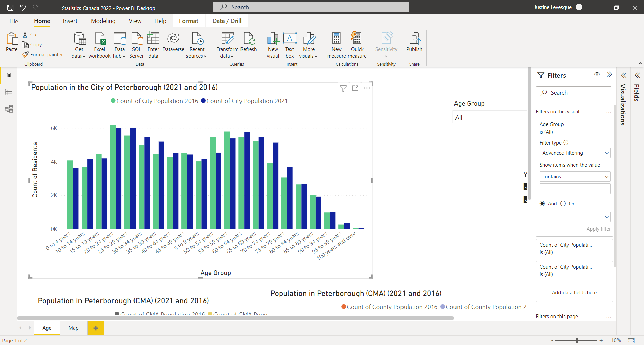This screenshot has width=644, height=345.
Task: Expand the Visualizations pane
Action: click(624, 75)
